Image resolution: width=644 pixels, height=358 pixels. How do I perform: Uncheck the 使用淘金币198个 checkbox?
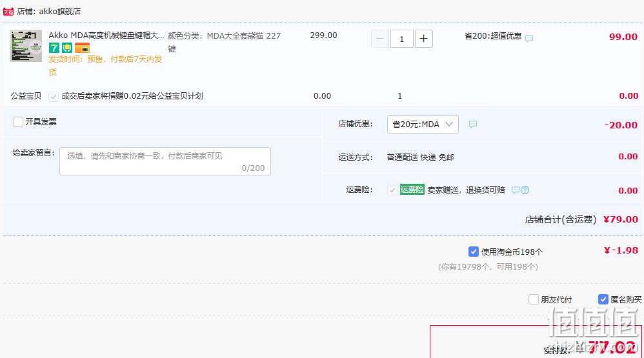473,252
